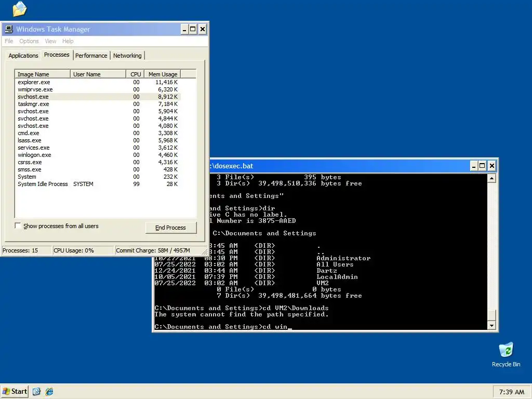Close the dosexec.bat console window
The height and width of the screenshot is (399, 532).
492,166
